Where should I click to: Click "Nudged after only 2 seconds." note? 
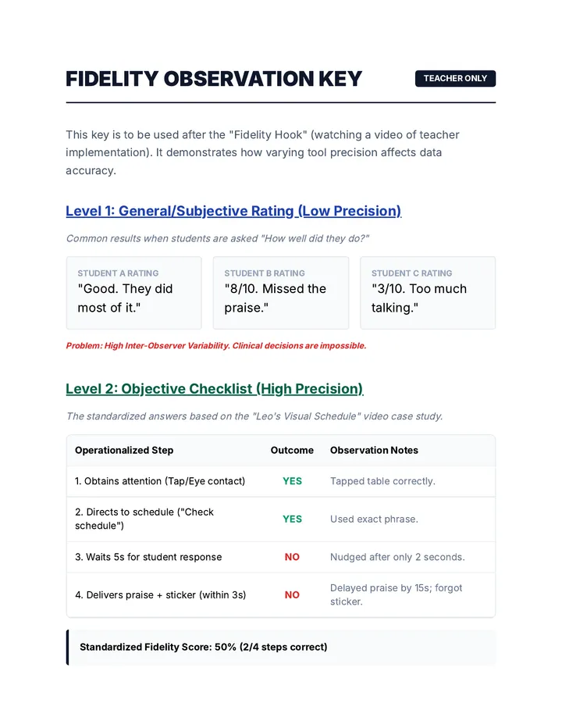click(397, 557)
